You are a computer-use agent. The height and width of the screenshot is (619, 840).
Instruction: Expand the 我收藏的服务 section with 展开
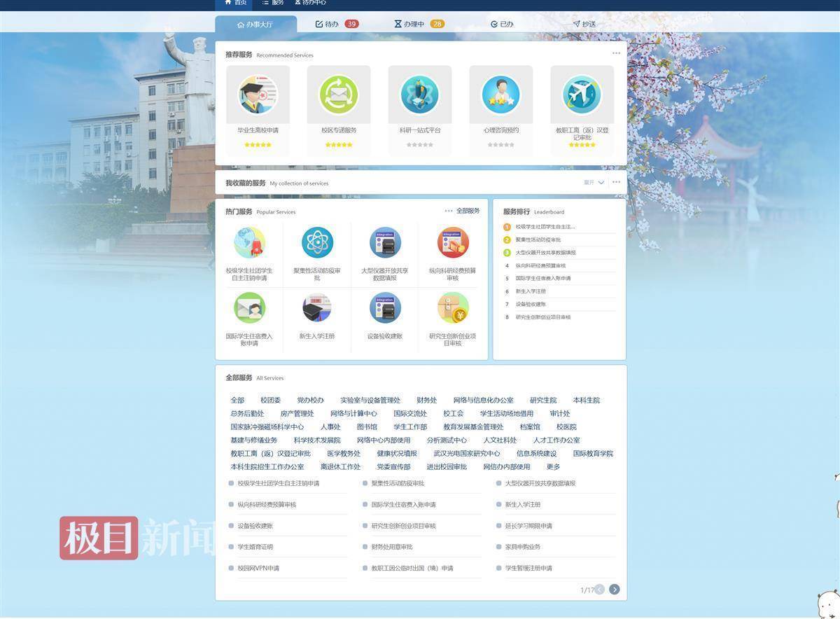click(594, 183)
